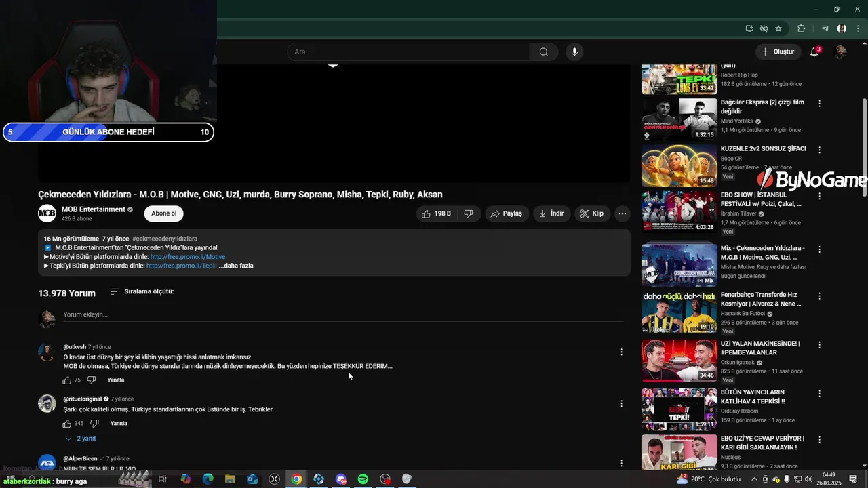Open more actions beside Klip
The image size is (868, 488).
pos(622,213)
